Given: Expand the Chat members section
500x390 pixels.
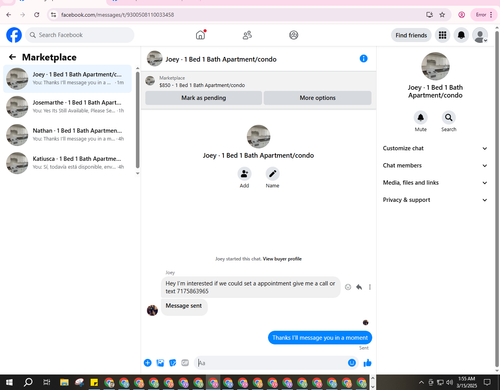Looking at the screenshot, I should (435, 166).
